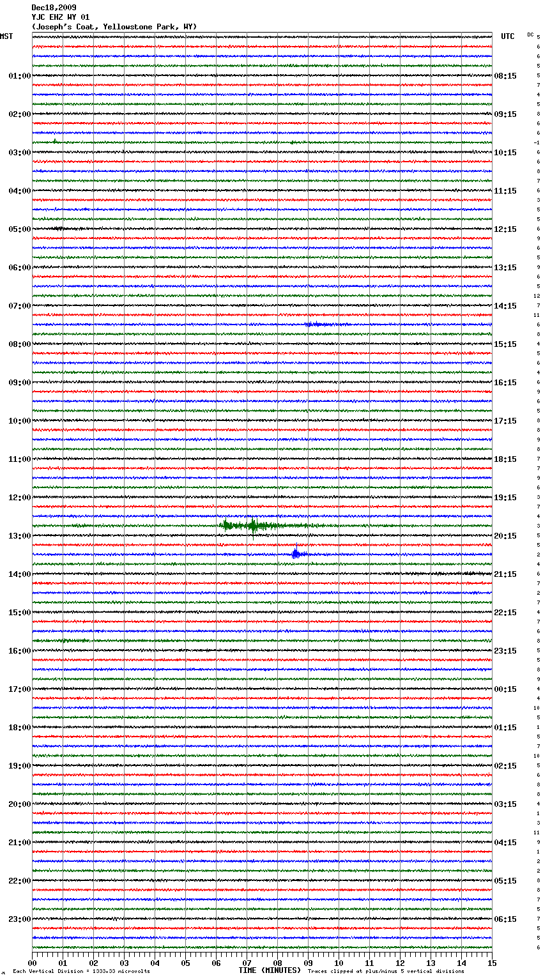Click the TIME (MINUTES) axis title
Viewport: 543px width, 980px height.
270,970
